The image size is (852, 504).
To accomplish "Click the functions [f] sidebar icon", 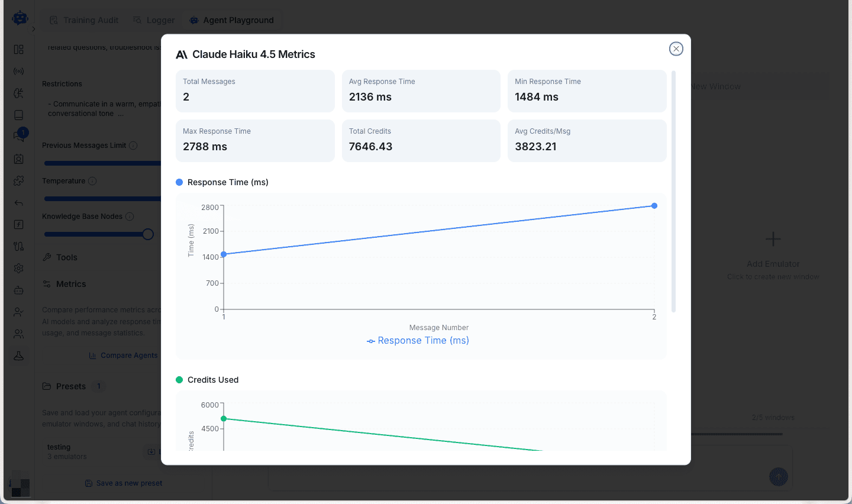I will tap(18, 224).
